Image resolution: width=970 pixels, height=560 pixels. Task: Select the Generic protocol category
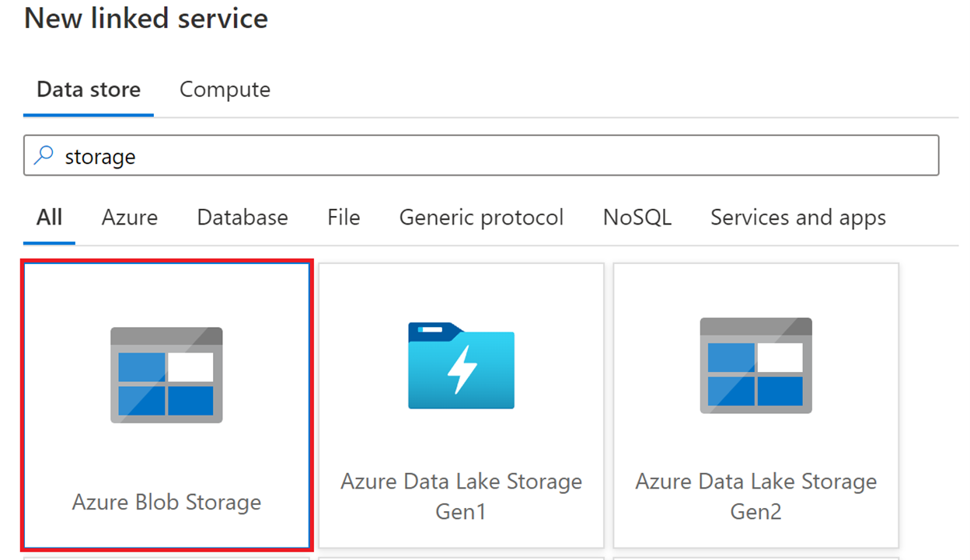[x=481, y=217]
